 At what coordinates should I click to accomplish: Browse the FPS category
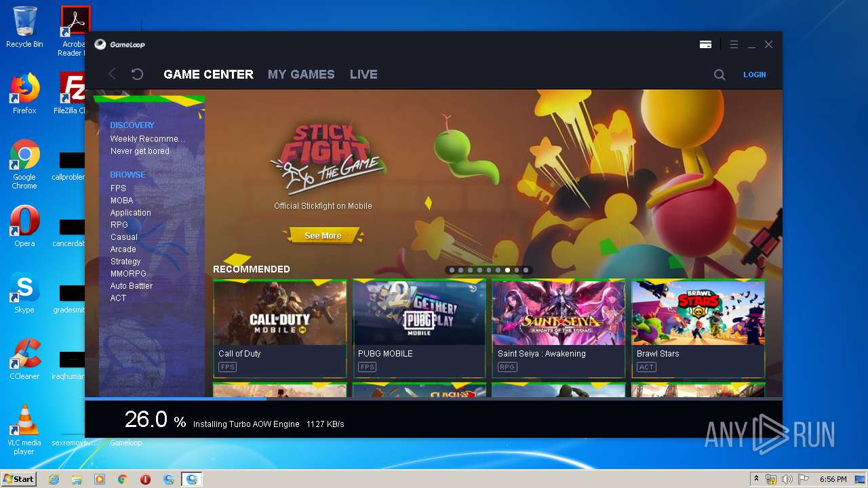click(118, 188)
